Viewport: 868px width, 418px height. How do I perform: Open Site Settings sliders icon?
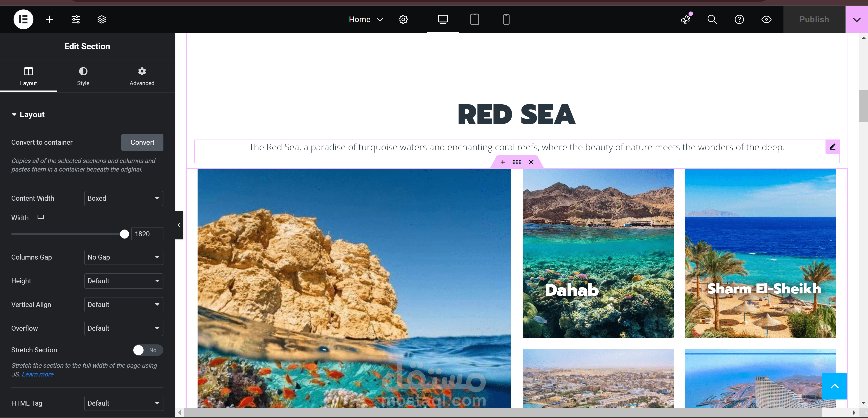coord(75,19)
